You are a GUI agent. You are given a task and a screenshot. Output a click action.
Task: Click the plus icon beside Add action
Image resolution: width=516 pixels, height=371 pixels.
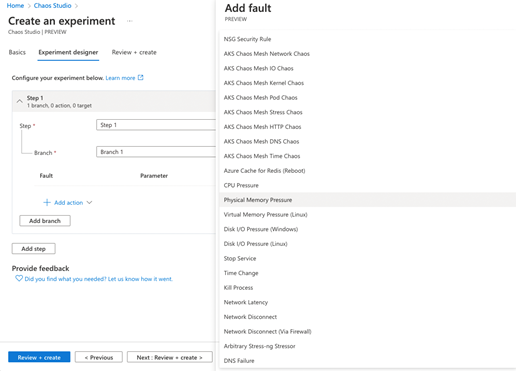pyautogui.click(x=47, y=202)
